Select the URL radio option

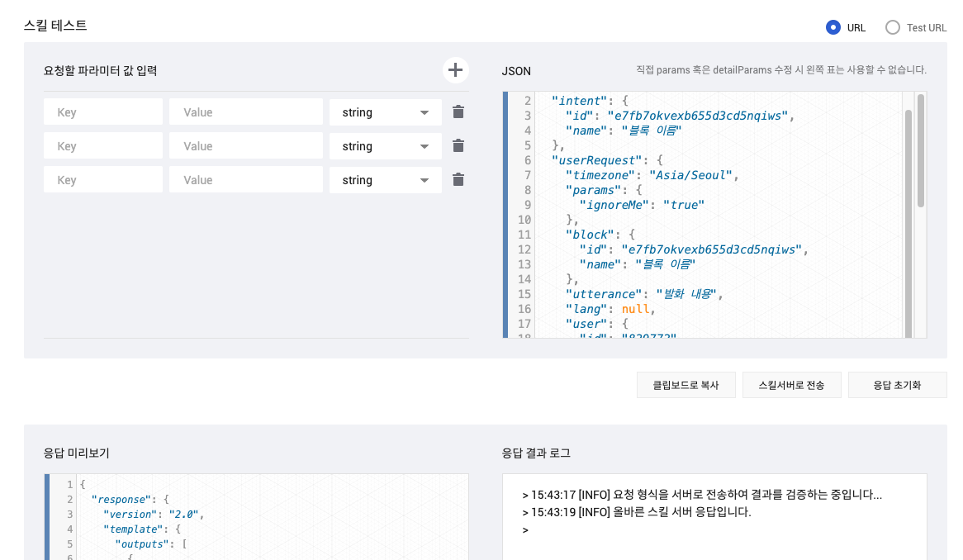(x=833, y=27)
